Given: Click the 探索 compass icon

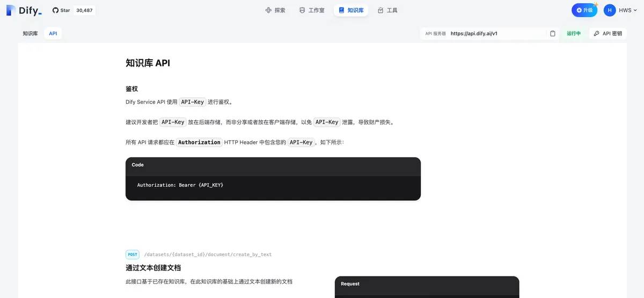Looking at the screenshot, I should (x=268, y=10).
